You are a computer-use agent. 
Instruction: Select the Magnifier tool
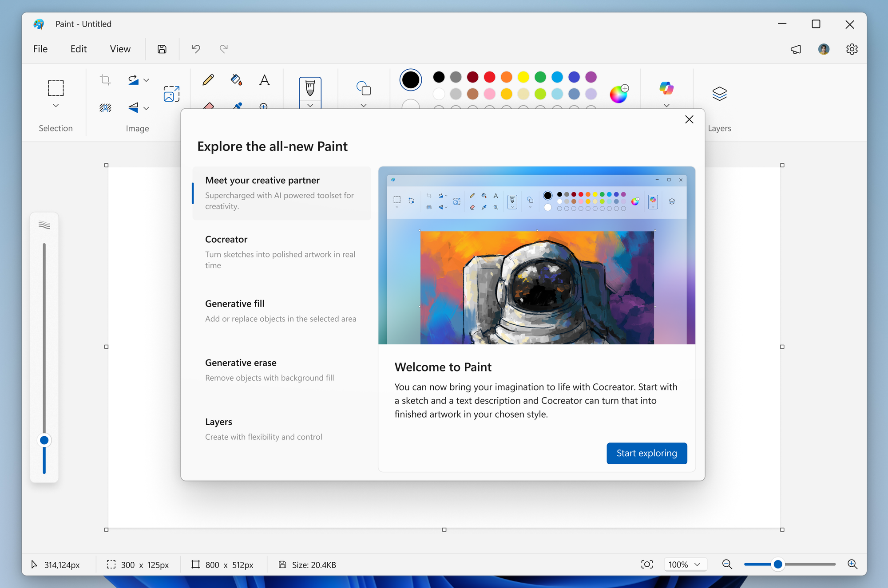point(263,107)
